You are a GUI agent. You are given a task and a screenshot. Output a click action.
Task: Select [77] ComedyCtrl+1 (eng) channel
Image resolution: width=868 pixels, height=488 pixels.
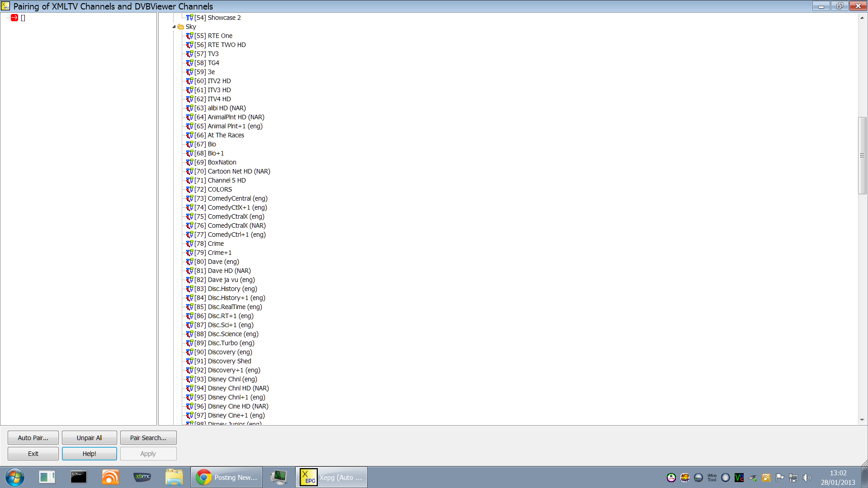[x=230, y=235]
